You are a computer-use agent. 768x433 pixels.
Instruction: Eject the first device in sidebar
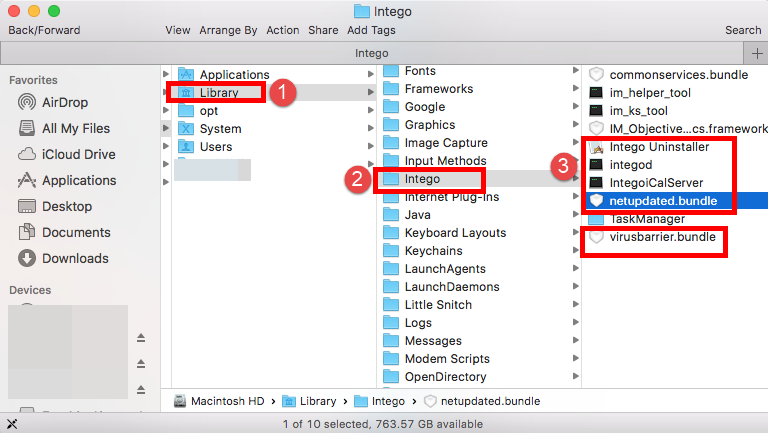click(141, 337)
